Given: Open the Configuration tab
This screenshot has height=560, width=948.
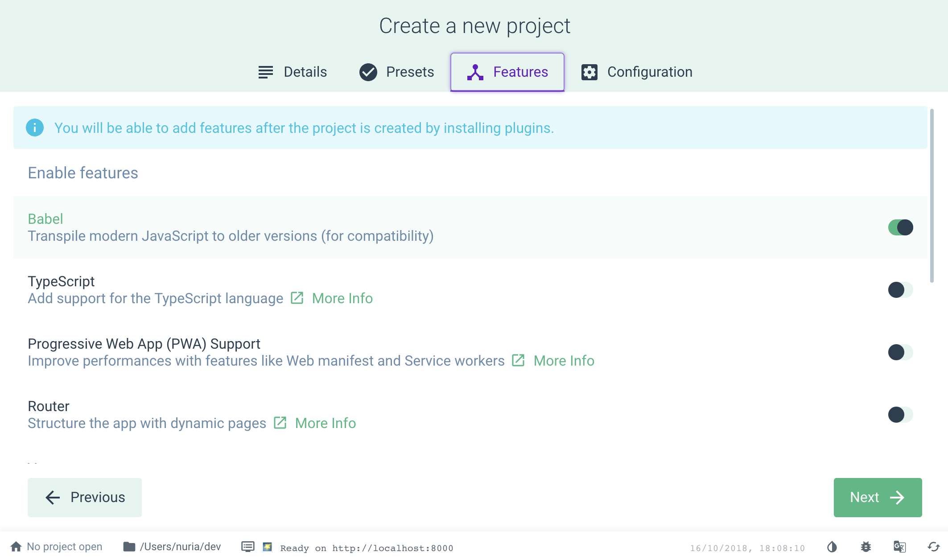Looking at the screenshot, I should [x=637, y=72].
